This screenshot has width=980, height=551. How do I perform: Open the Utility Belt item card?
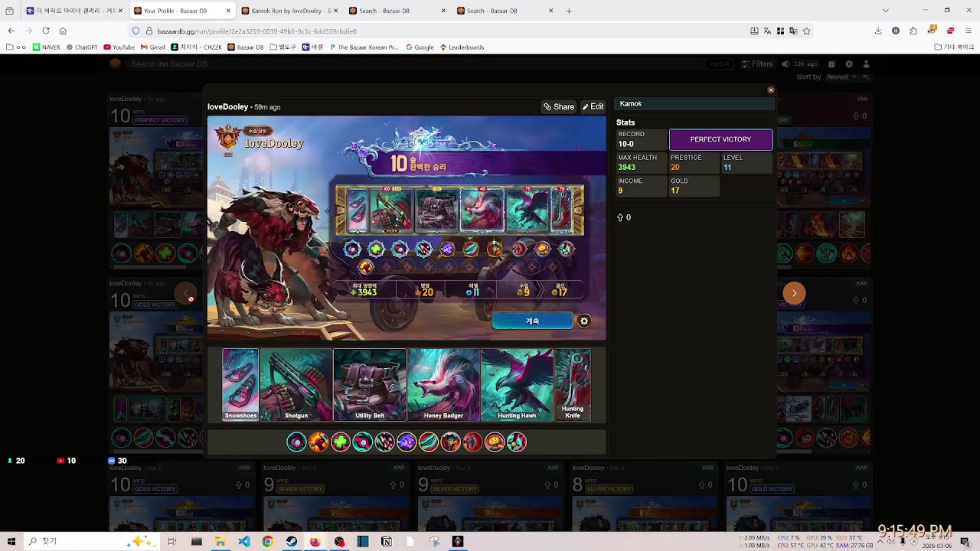point(370,385)
